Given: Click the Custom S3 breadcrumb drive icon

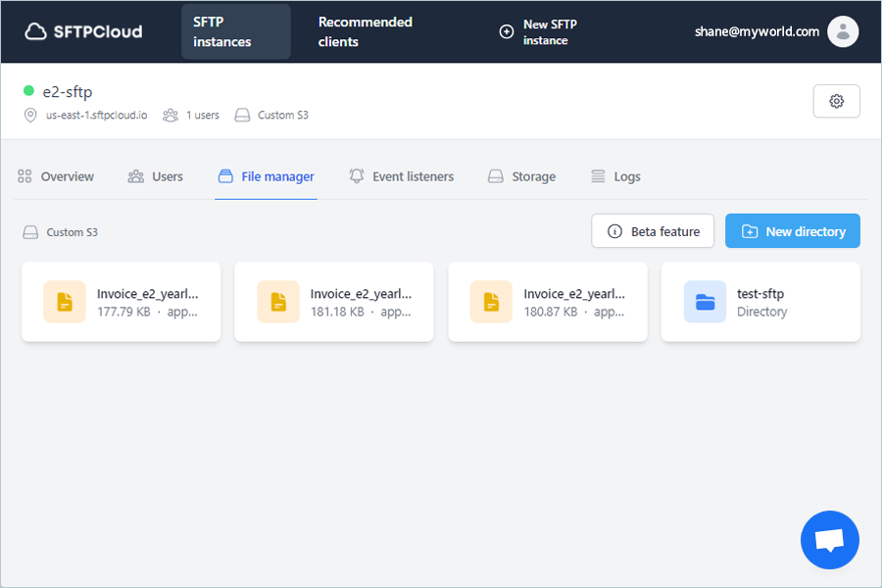Looking at the screenshot, I should [x=30, y=232].
